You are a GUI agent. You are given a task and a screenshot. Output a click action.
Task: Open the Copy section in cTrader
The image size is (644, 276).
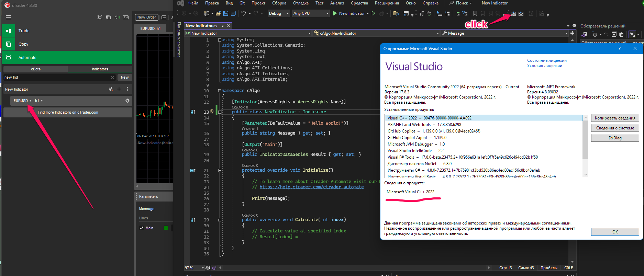coord(67,44)
